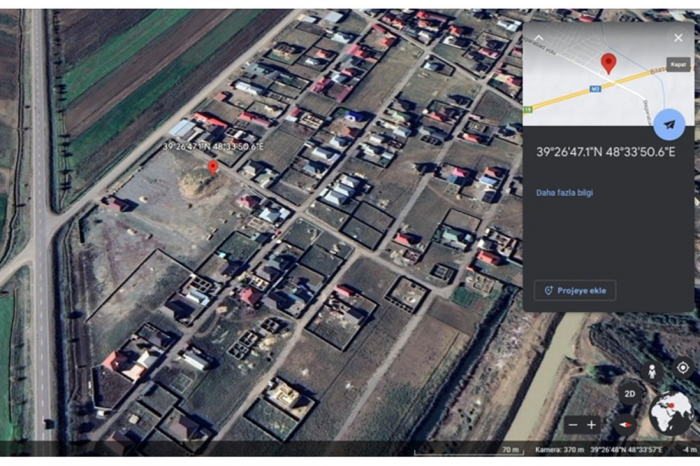The image size is (700, 466).
Task: Zoom out with the minus icon
Action: (x=573, y=425)
